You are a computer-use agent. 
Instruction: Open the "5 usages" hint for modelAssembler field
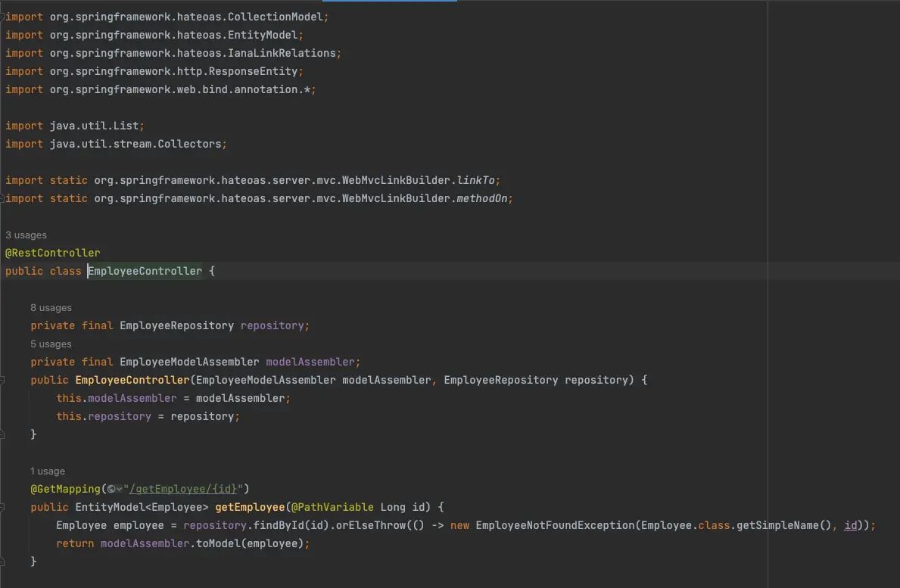tap(51, 344)
